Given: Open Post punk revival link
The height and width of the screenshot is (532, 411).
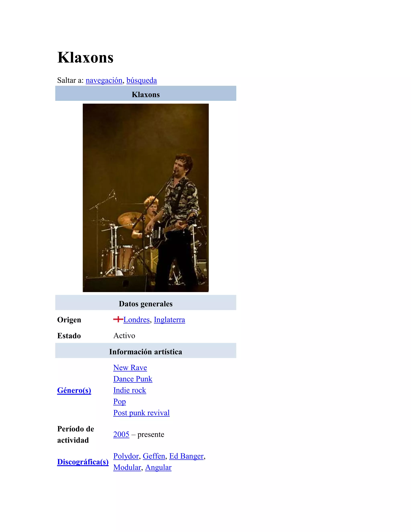Looking at the screenshot, I should point(141,413).
